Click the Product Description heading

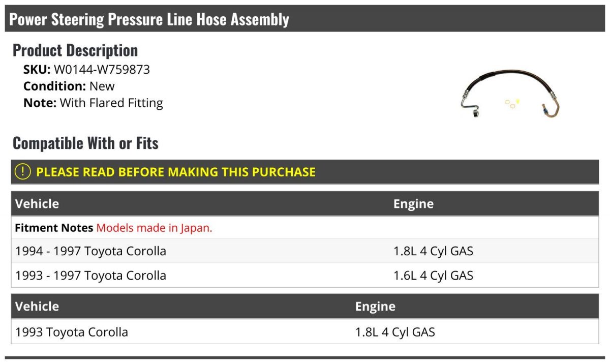click(x=75, y=50)
